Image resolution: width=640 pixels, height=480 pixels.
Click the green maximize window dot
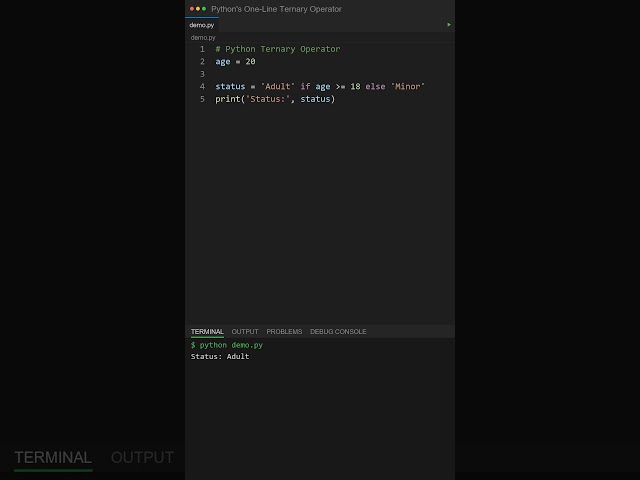(x=204, y=9)
